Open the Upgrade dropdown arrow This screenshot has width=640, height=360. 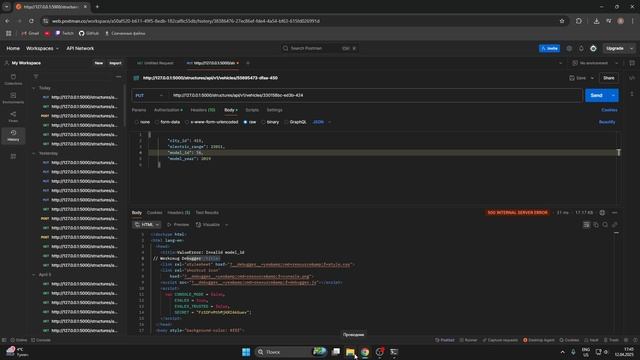(x=631, y=48)
